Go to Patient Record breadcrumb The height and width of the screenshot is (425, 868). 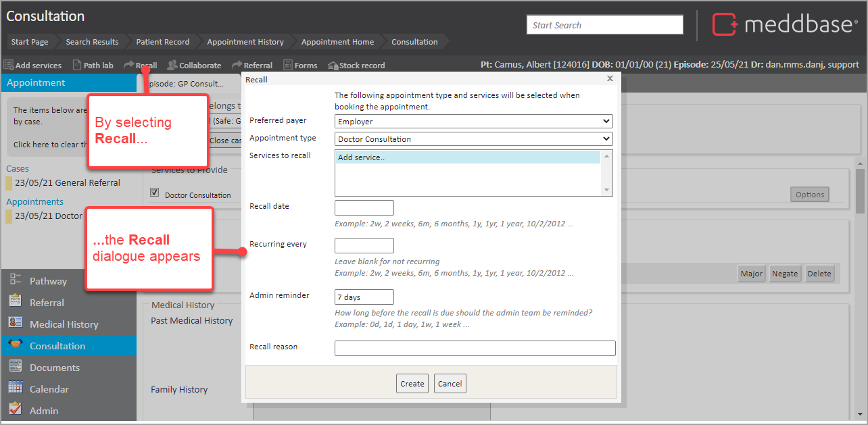(x=163, y=42)
